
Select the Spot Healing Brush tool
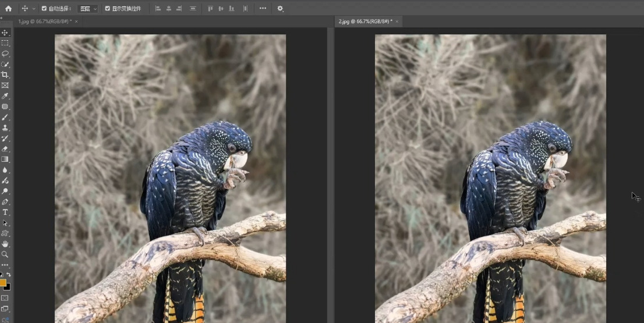click(x=5, y=107)
